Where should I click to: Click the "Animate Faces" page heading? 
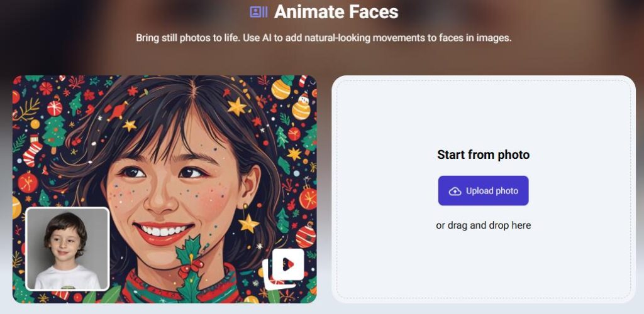pyautogui.click(x=336, y=12)
